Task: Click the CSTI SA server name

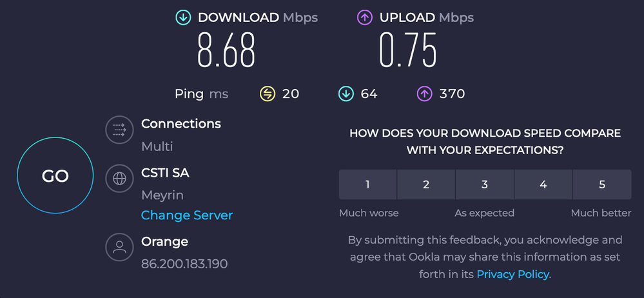Action: pyautogui.click(x=165, y=173)
